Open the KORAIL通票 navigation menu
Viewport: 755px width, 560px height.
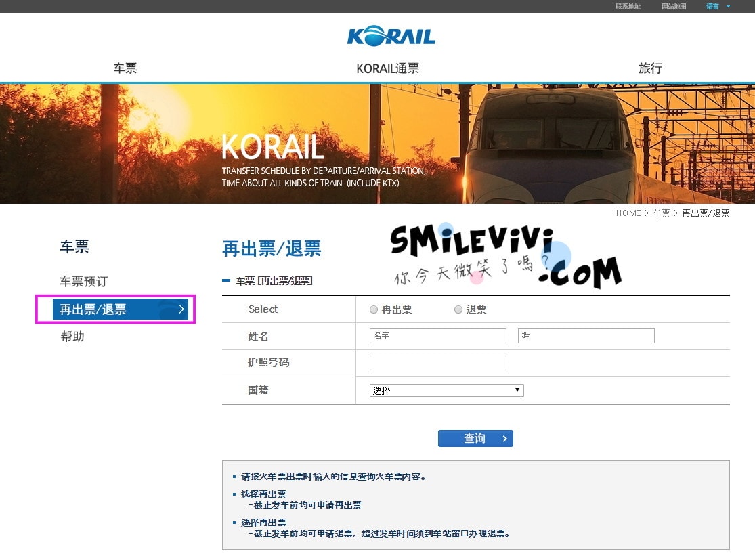(x=387, y=68)
